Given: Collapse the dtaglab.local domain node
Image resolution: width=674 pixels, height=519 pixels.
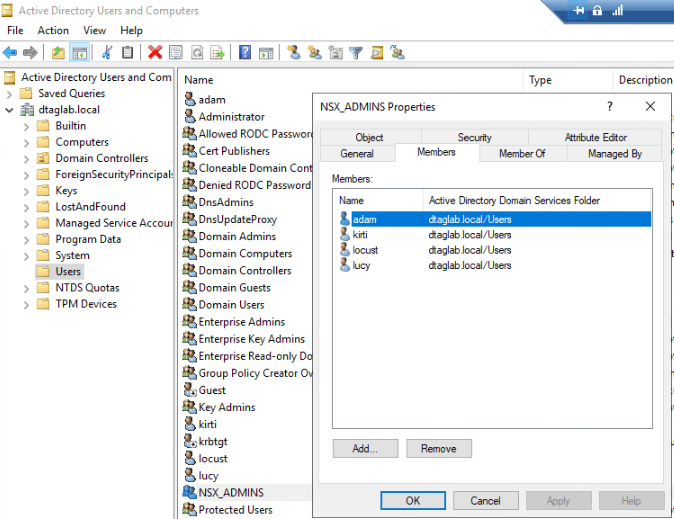Looking at the screenshot, I should pos(10,110).
